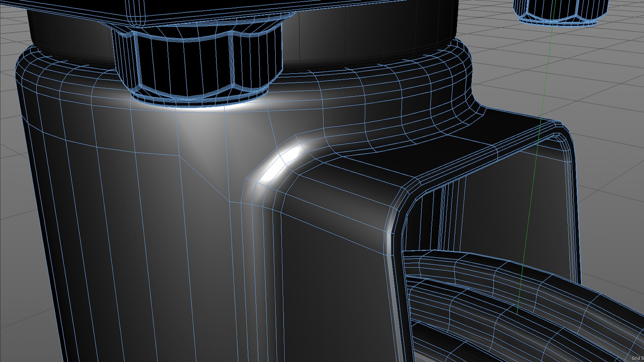The image size is (644, 362).
Task: Click the Grid S label in the viewport corner
Action: [638, 358]
